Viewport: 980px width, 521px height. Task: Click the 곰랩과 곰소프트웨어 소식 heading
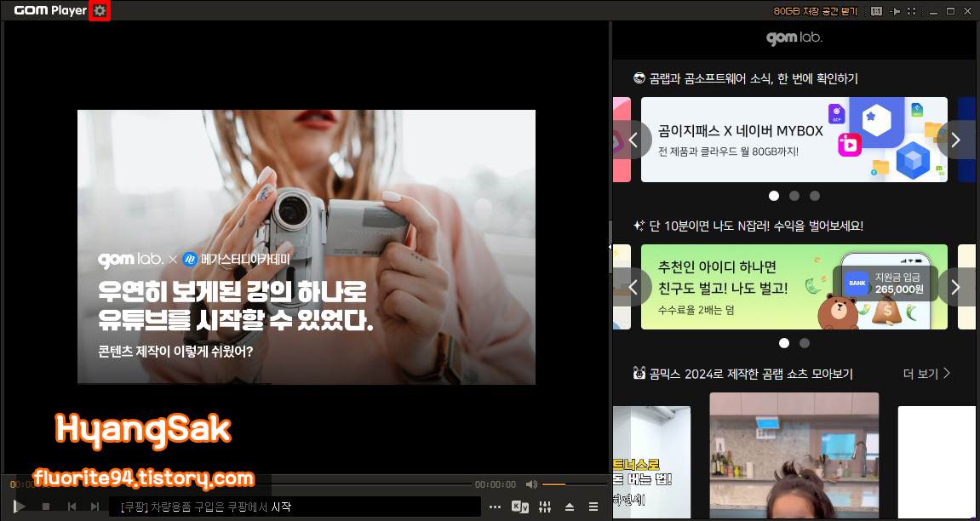click(x=745, y=78)
